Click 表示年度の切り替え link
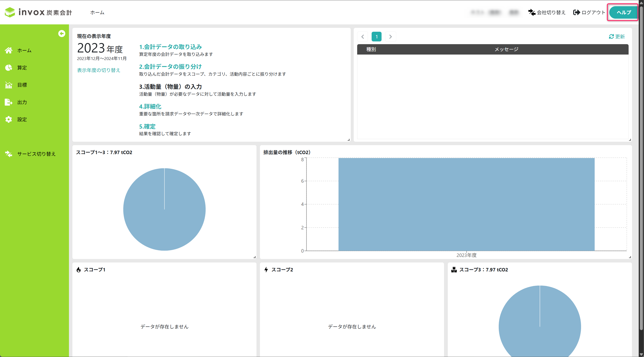Image resolution: width=644 pixels, height=357 pixels. point(99,70)
